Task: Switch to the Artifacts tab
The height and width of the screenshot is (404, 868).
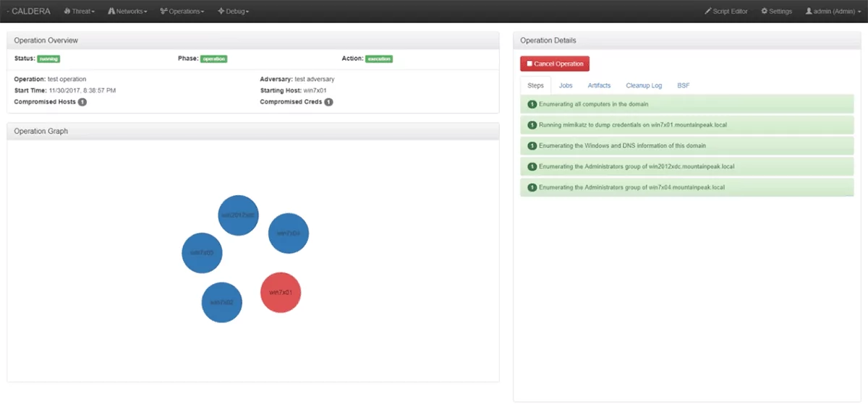Action: pyautogui.click(x=599, y=85)
